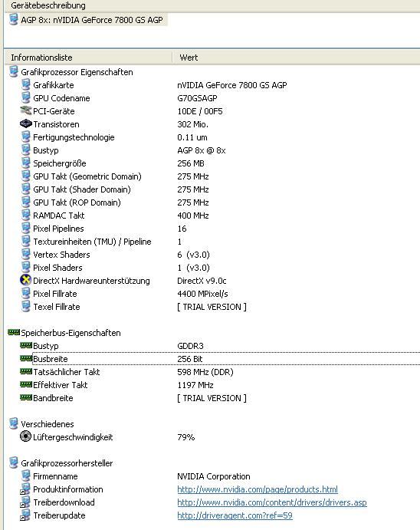Click the icon beside RAMDAC Takt
This screenshot has width=420, height=530.
[25, 215]
